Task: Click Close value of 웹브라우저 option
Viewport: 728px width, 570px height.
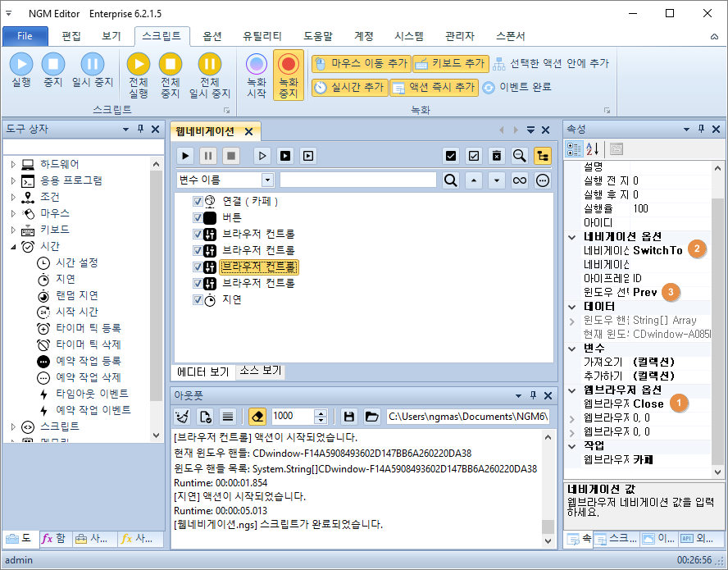Action: coord(648,404)
